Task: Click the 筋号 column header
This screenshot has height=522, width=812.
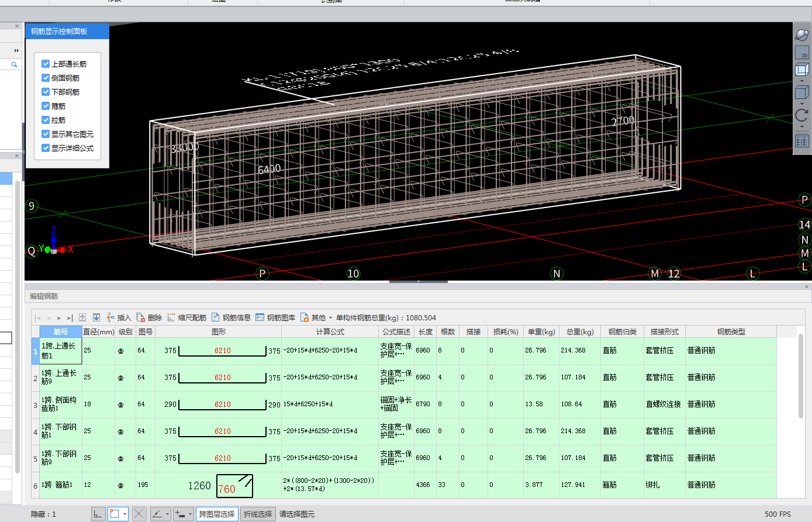Action: tap(61, 331)
